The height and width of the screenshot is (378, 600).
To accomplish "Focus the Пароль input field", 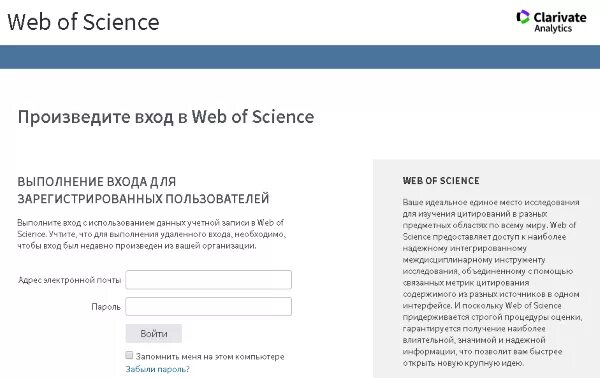I will point(209,306).
